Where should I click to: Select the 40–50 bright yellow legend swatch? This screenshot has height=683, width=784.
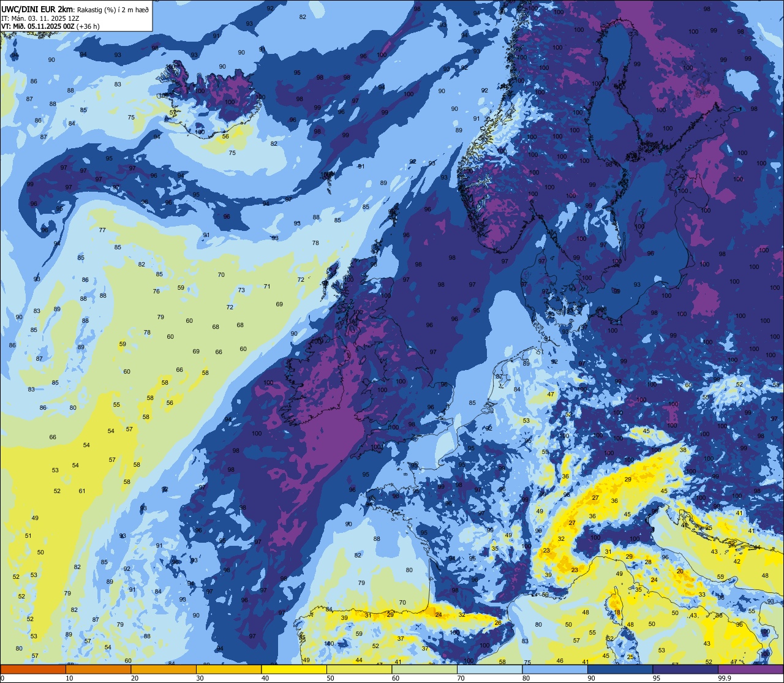click(x=294, y=669)
